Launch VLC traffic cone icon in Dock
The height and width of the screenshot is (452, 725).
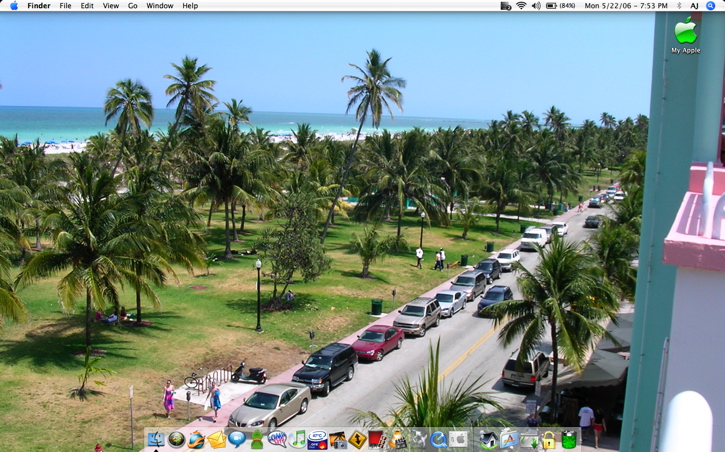[x=397, y=440]
